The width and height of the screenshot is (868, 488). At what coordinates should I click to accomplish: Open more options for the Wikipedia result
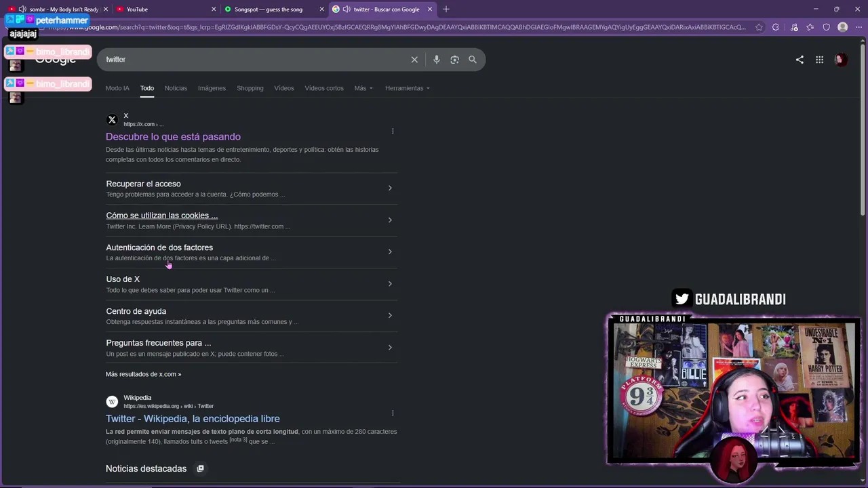pyautogui.click(x=393, y=413)
